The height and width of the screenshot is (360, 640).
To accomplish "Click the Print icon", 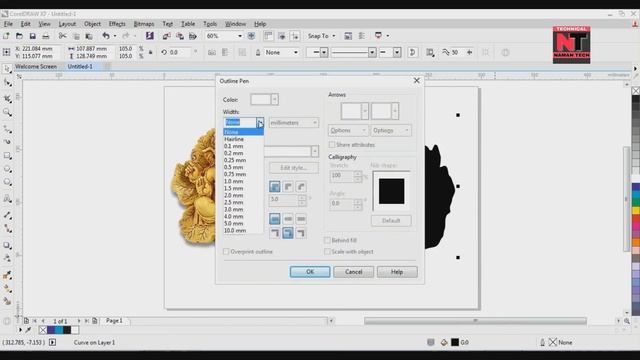I will [46, 36].
